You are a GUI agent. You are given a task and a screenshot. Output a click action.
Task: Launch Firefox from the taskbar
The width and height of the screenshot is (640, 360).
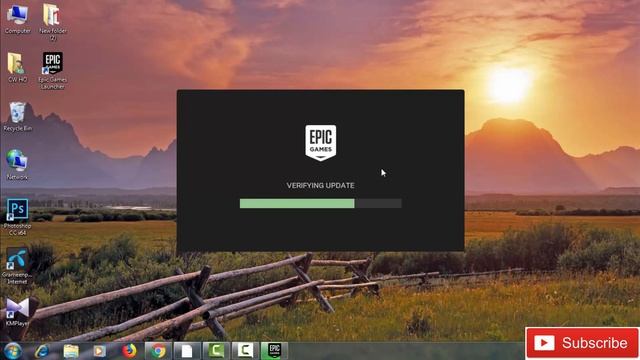pos(129,351)
